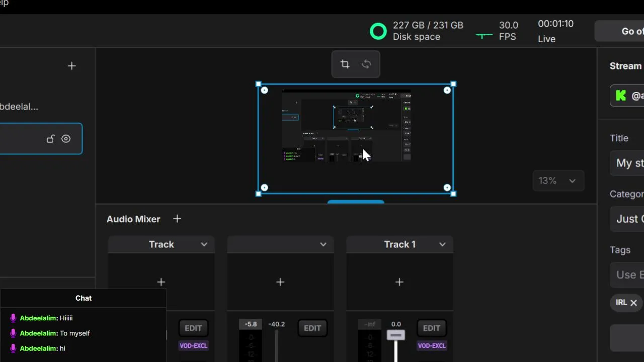
Task: Toggle VOD-EXCL badge on the Track strip
Action: click(193, 345)
